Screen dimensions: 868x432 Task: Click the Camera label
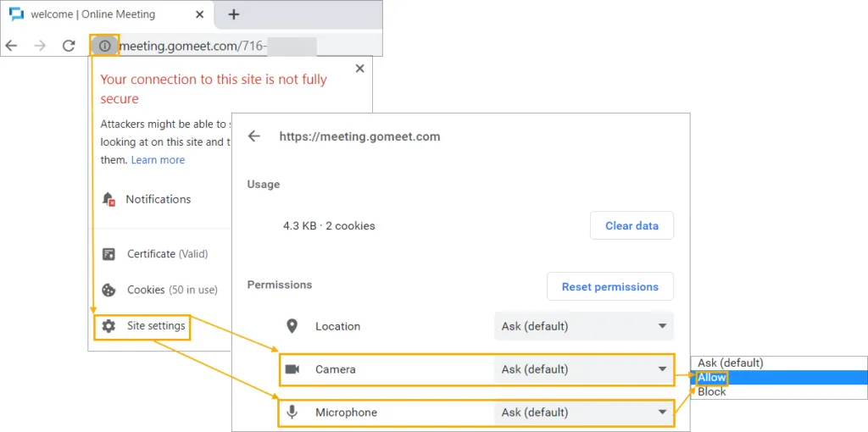[x=336, y=369]
